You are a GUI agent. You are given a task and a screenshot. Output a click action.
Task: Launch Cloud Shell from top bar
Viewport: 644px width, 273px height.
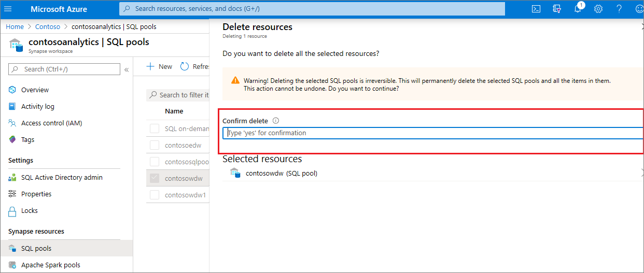(x=536, y=9)
